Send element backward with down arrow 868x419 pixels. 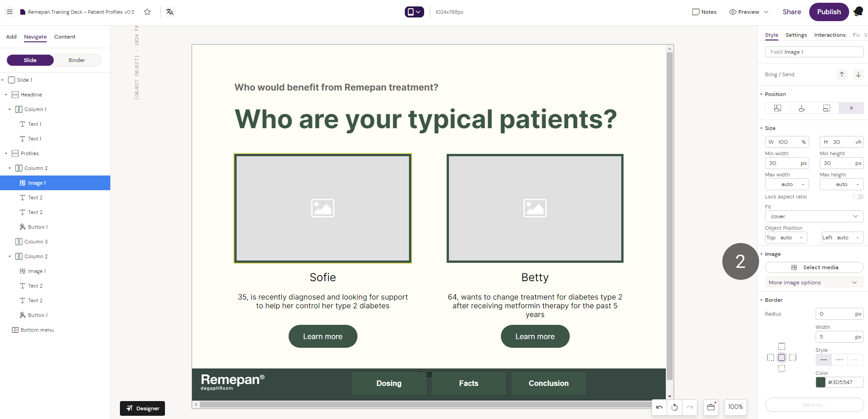[858, 74]
